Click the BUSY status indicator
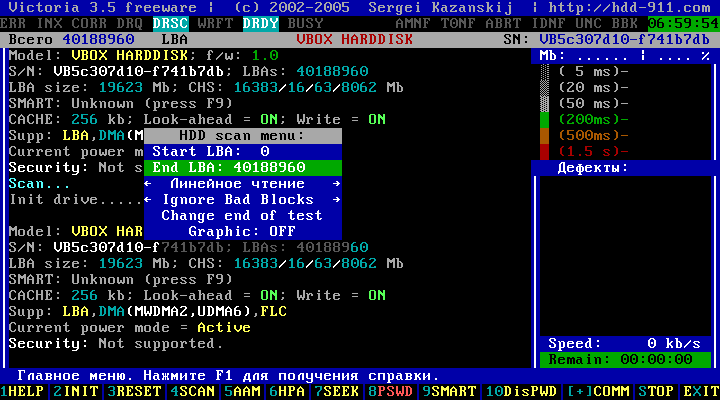The height and width of the screenshot is (400, 720). pyautogui.click(x=305, y=23)
